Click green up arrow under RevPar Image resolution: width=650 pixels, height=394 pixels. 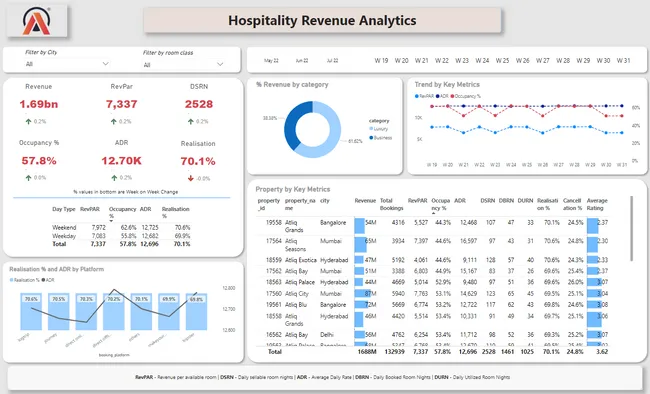(114, 122)
